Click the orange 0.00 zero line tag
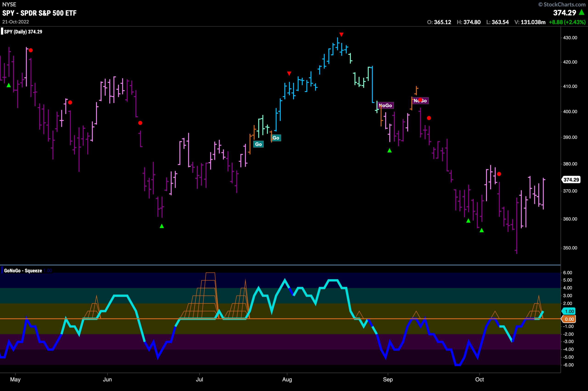588x391 pixels. pyautogui.click(x=569, y=319)
